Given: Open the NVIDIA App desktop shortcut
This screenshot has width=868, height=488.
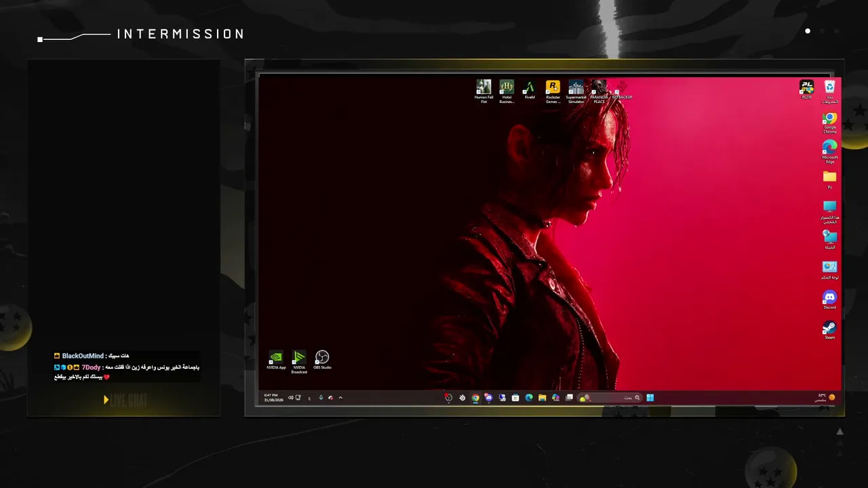Looking at the screenshot, I should (276, 360).
